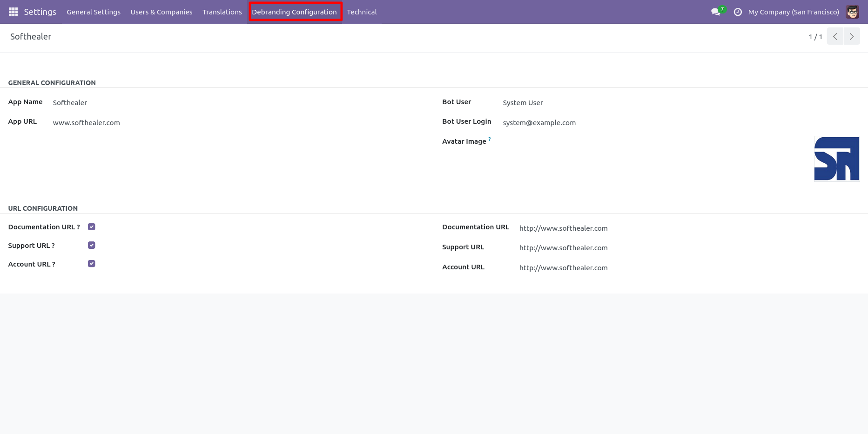Open the activities clock icon

coord(738,12)
